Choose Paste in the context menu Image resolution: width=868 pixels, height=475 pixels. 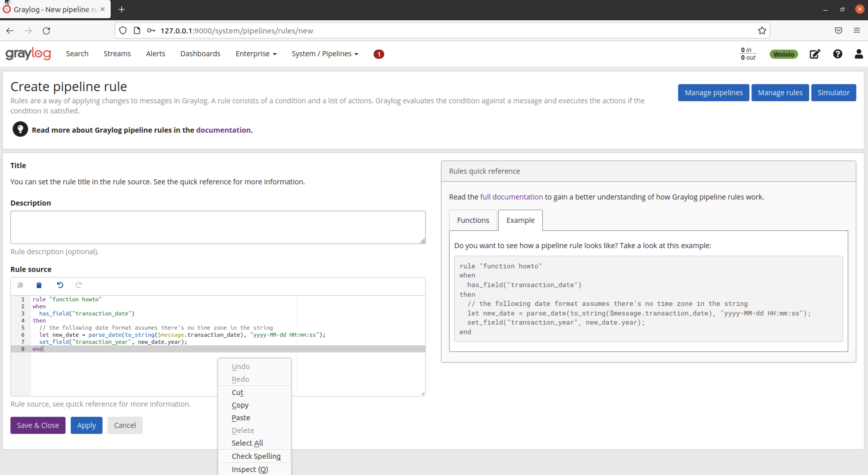241,417
